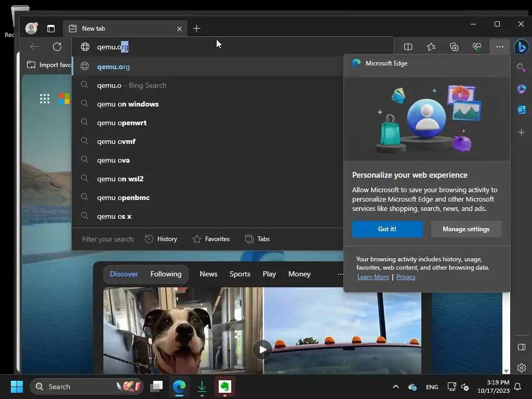Viewport: 532px width, 399px height.
Task: Click the Edge icon on taskbar
Action: 179,387
